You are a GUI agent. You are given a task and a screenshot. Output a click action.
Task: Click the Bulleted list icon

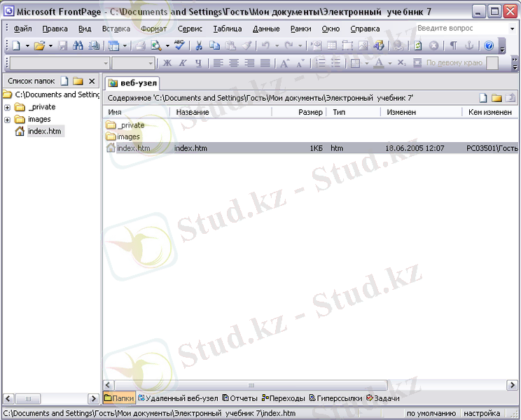pyautogui.click(x=336, y=63)
